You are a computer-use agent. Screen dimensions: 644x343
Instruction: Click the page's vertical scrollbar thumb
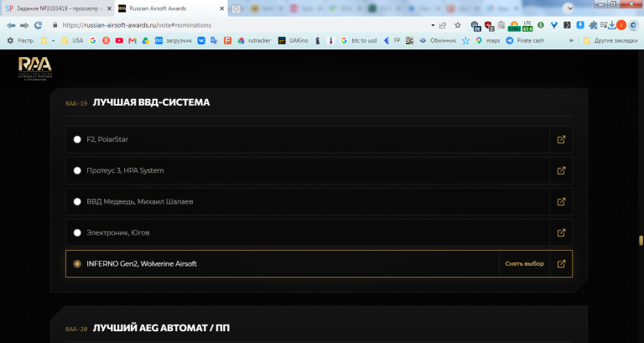point(641,240)
